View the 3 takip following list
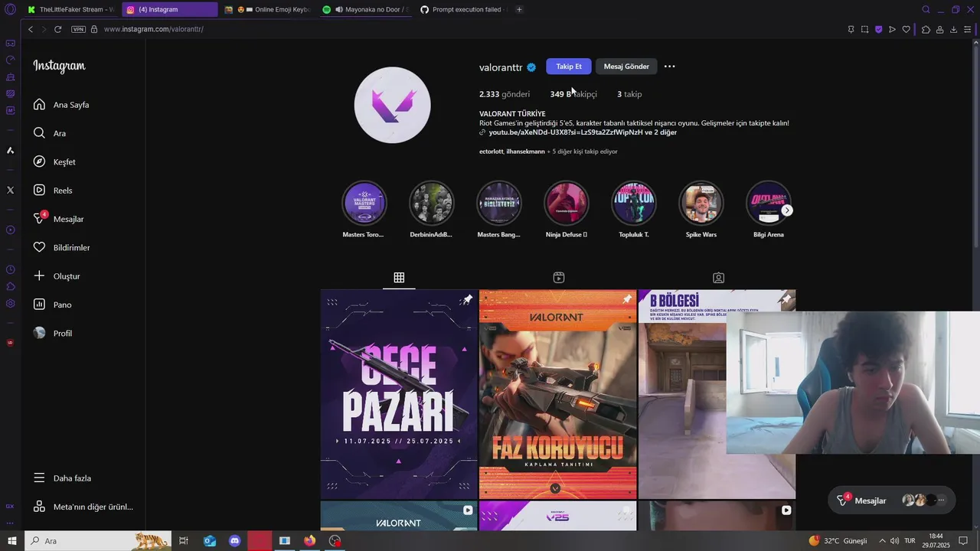The image size is (980, 551). (x=629, y=94)
